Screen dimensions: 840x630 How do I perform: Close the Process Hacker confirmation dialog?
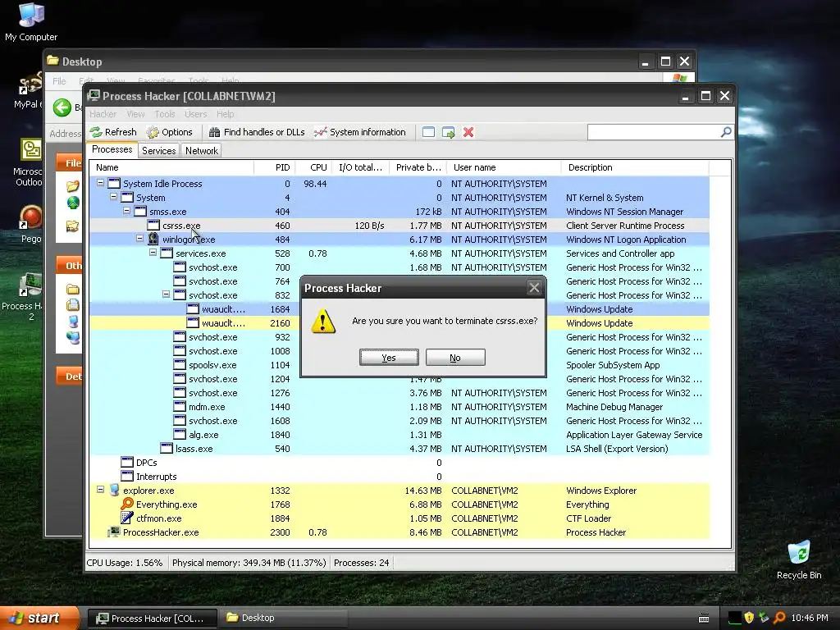pyautogui.click(x=534, y=288)
